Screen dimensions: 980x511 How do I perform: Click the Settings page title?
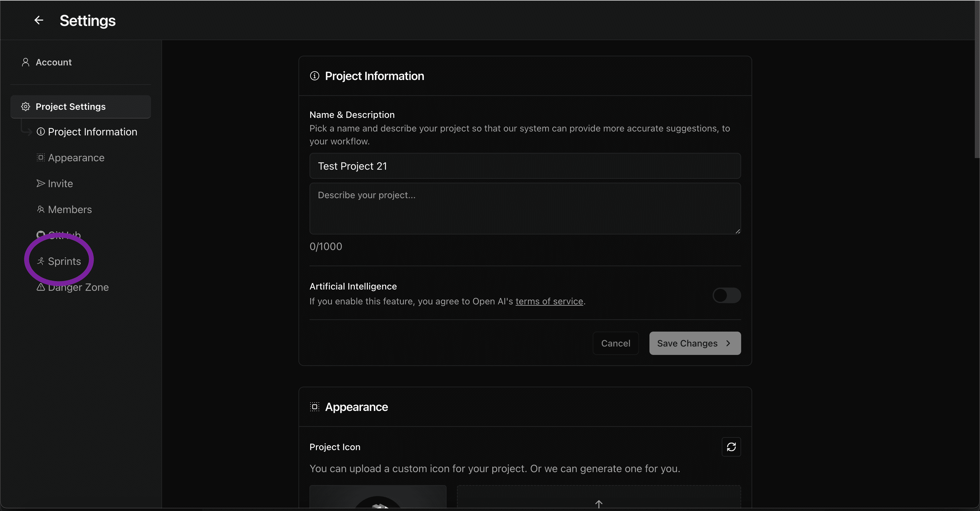[x=87, y=20]
